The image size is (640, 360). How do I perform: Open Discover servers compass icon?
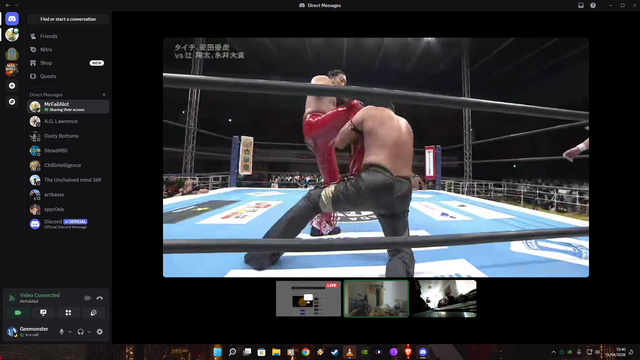click(x=12, y=102)
